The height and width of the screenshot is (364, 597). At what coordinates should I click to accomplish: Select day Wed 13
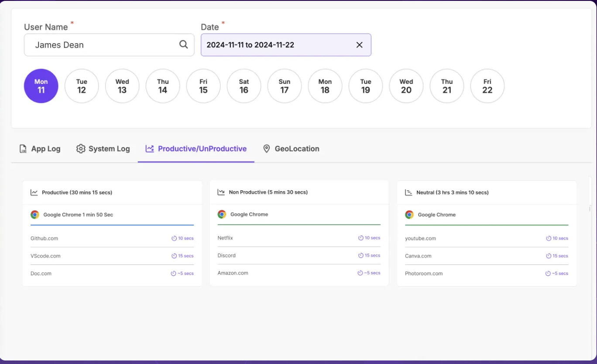pos(122,86)
